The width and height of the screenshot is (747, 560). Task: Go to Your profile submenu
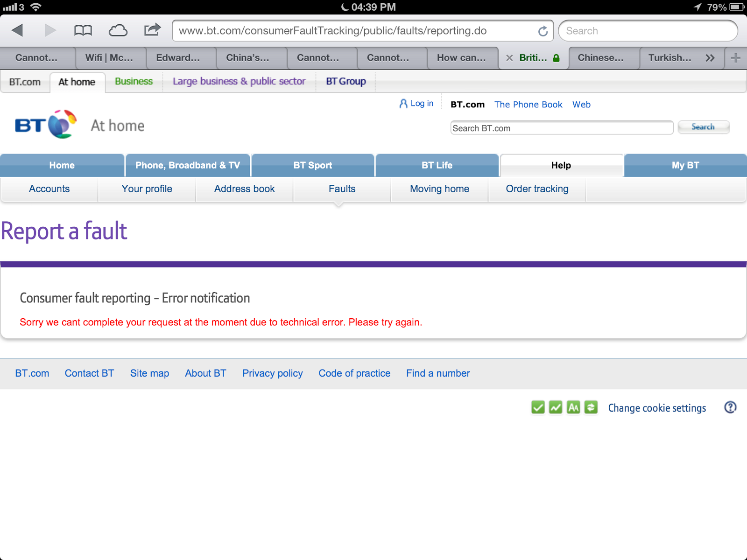click(x=147, y=189)
